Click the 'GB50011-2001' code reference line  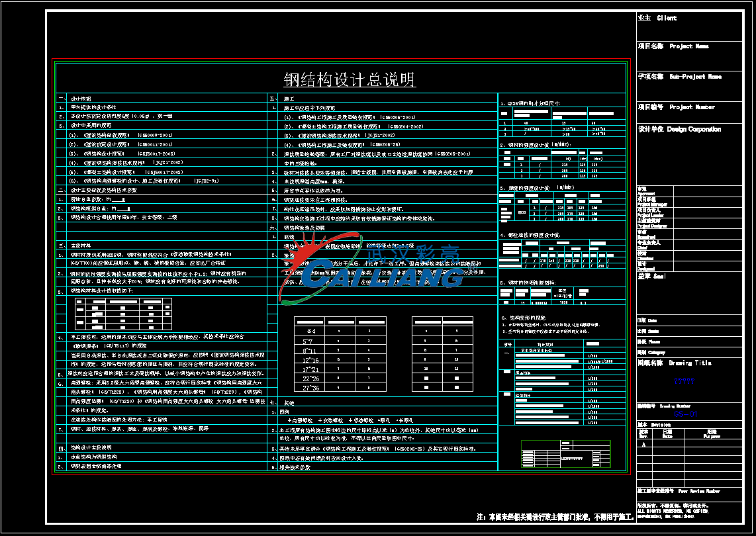pyautogui.click(x=120, y=144)
